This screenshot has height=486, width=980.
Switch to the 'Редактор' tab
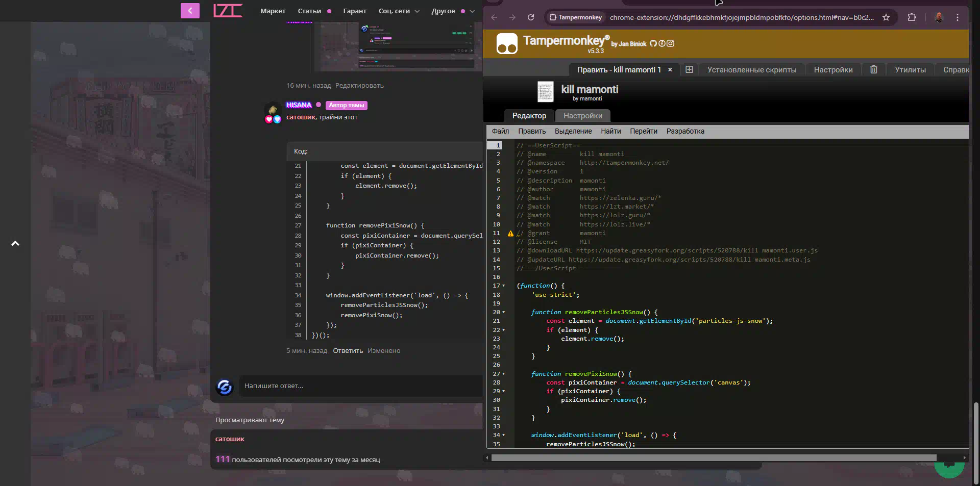click(529, 116)
